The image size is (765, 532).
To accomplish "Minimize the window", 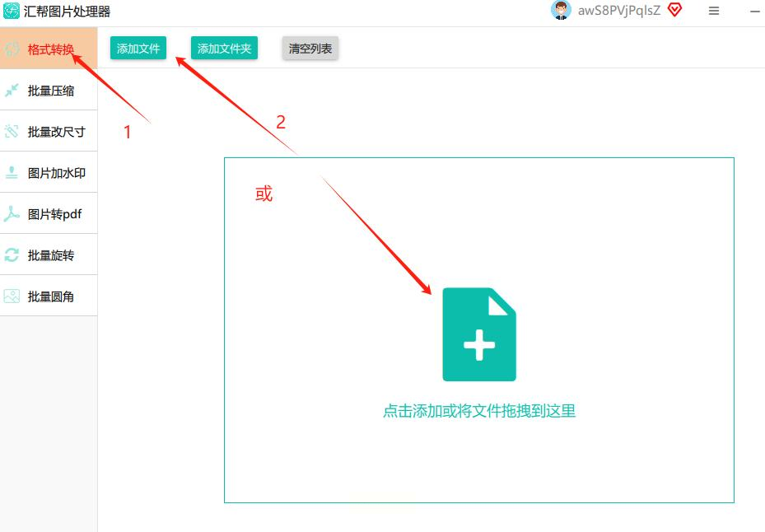I will pyautogui.click(x=755, y=12).
